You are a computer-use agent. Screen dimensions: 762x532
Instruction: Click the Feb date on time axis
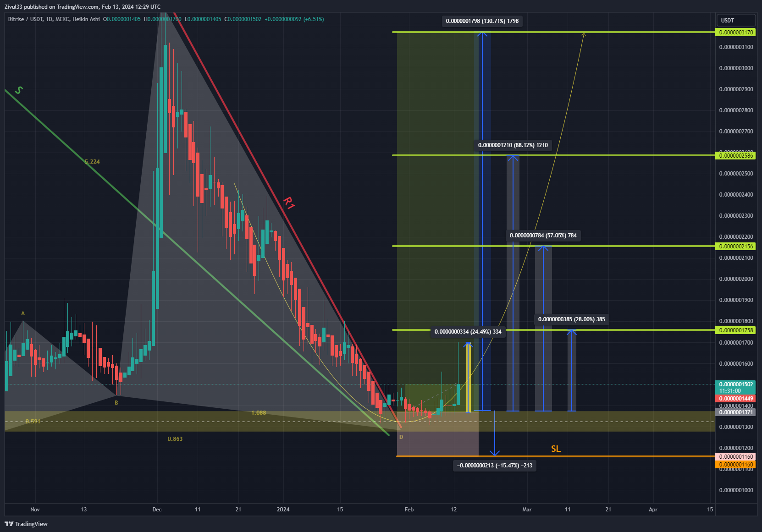click(x=409, y=510)
